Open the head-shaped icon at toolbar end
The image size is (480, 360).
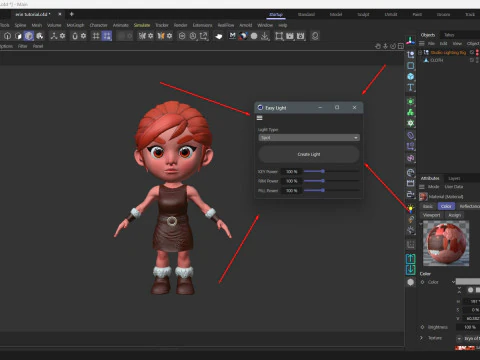(315, 36)
